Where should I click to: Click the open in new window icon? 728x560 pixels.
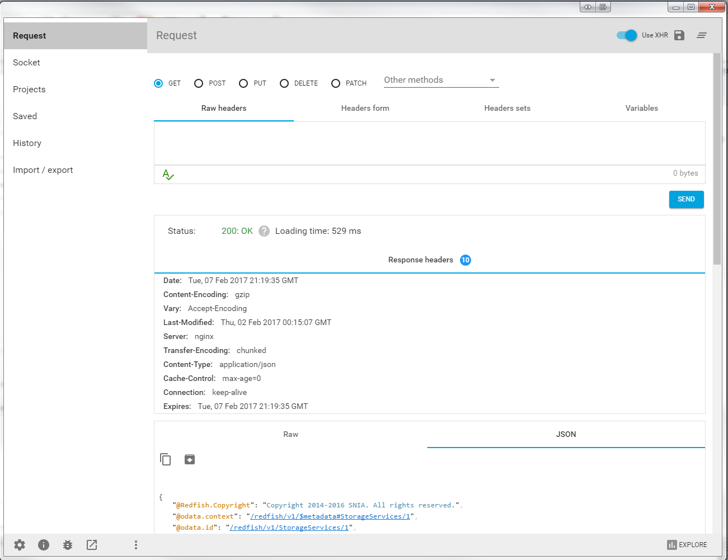tap(92, 545)
